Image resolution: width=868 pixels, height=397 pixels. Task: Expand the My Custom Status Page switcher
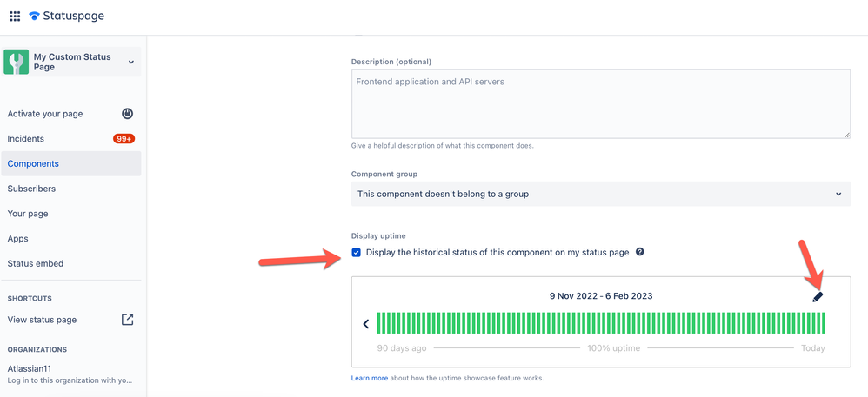(130, 62)
